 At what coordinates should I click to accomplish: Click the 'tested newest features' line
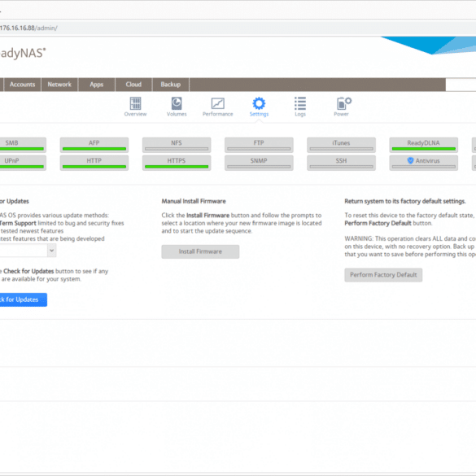click(32, 231)
